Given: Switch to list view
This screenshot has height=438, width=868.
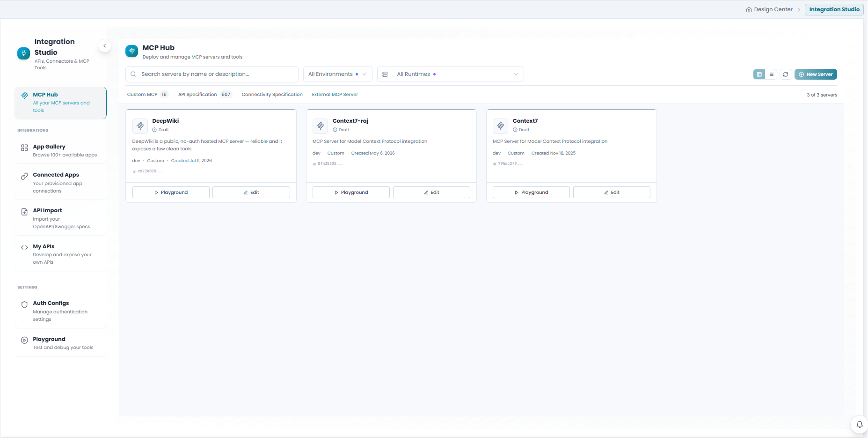Looking at the screenshot, I should pyautogui.click(x=771, y=74).
